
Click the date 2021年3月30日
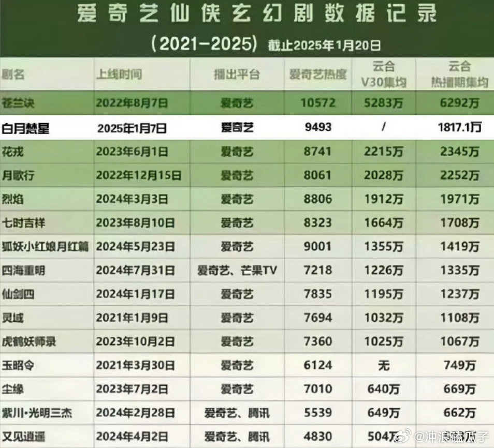pos(136,366)
